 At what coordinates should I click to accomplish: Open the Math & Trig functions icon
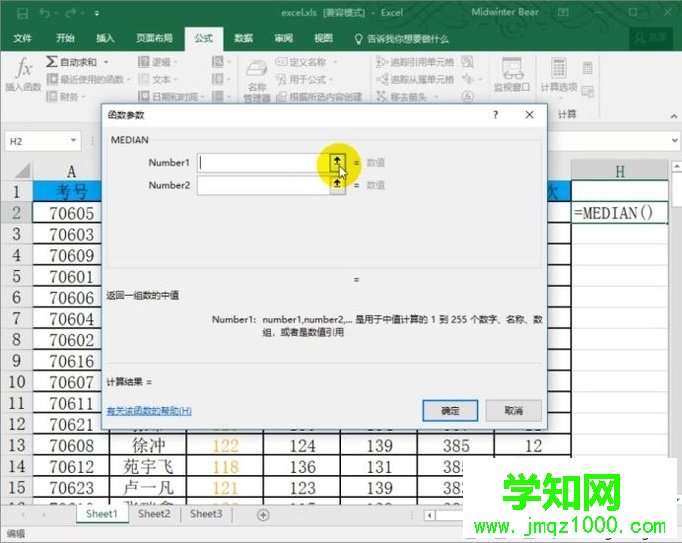[217, 79]
